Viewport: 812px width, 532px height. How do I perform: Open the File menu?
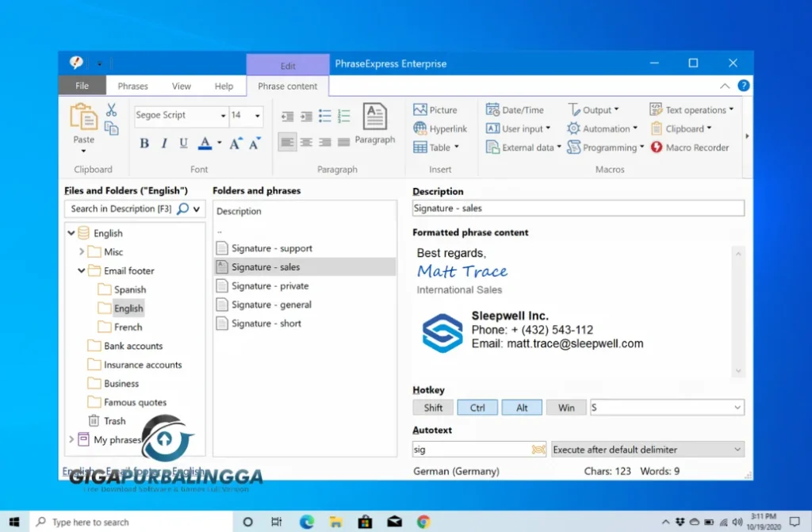tap(82, 86)
